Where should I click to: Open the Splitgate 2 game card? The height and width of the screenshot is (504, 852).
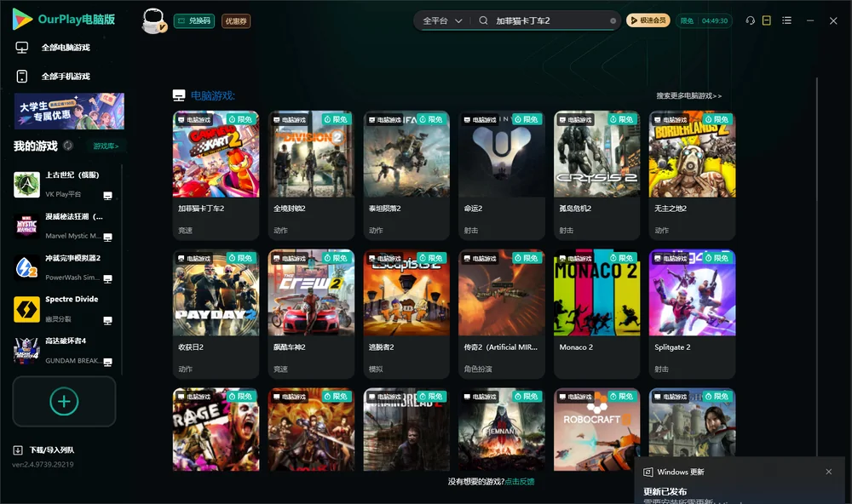[692, 313]
